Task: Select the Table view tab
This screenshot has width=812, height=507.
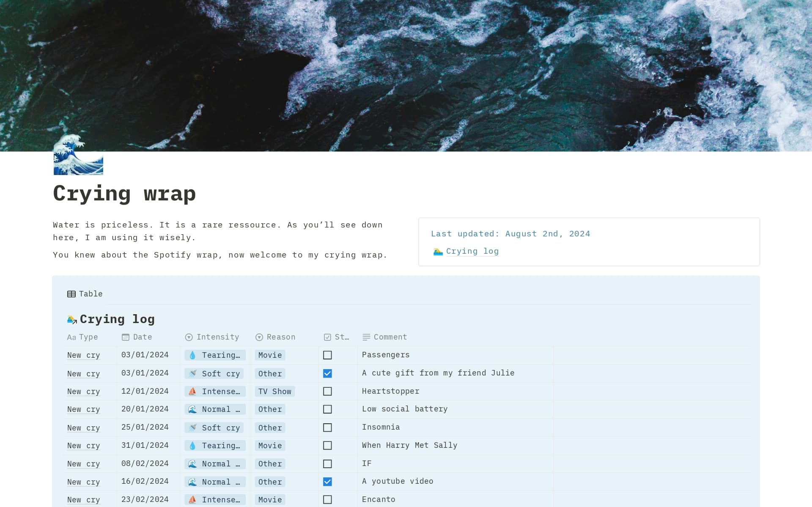Action: 85,294
